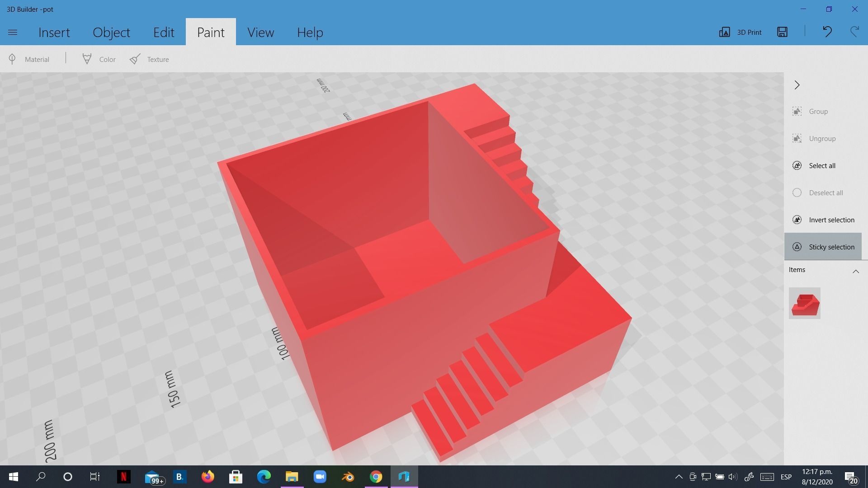Open Windows search from taskbar
Image resolution: width=868 pixels, height=488 pixels.
point(41,477)
